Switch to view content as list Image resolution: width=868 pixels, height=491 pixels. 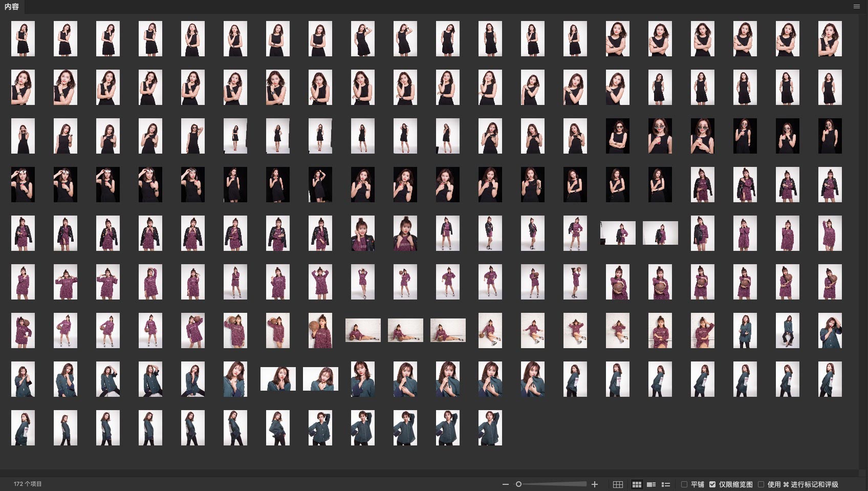(666, 484)
